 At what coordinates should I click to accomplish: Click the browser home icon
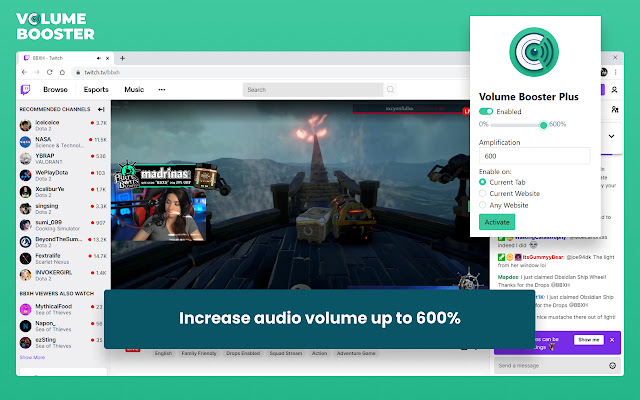coord(62,72)
